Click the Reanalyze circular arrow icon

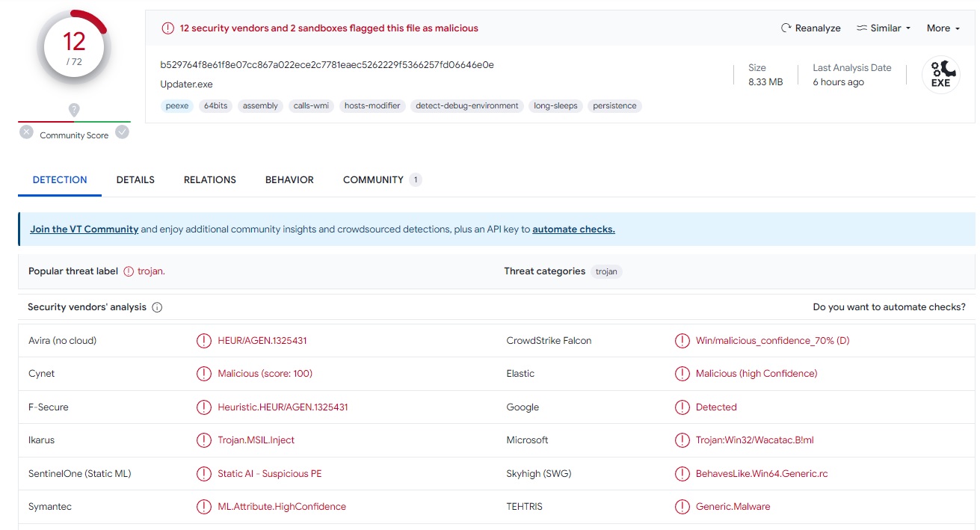point(786,28)
